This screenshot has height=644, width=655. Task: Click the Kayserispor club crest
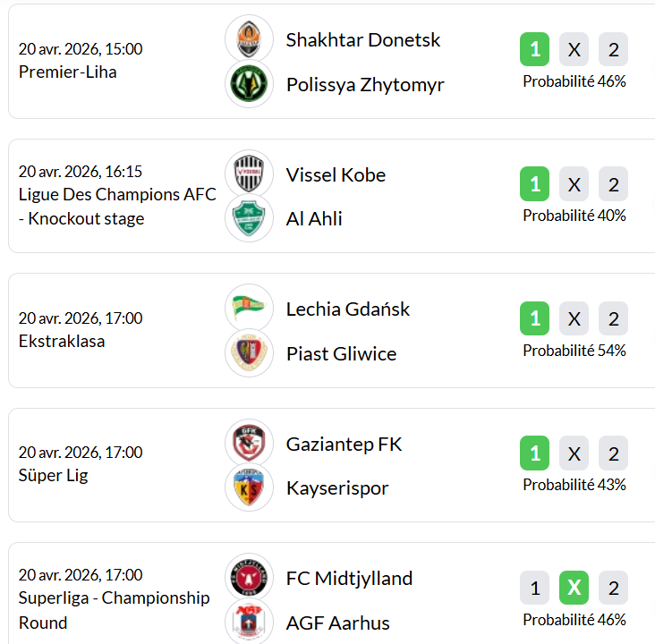(249, 488)
